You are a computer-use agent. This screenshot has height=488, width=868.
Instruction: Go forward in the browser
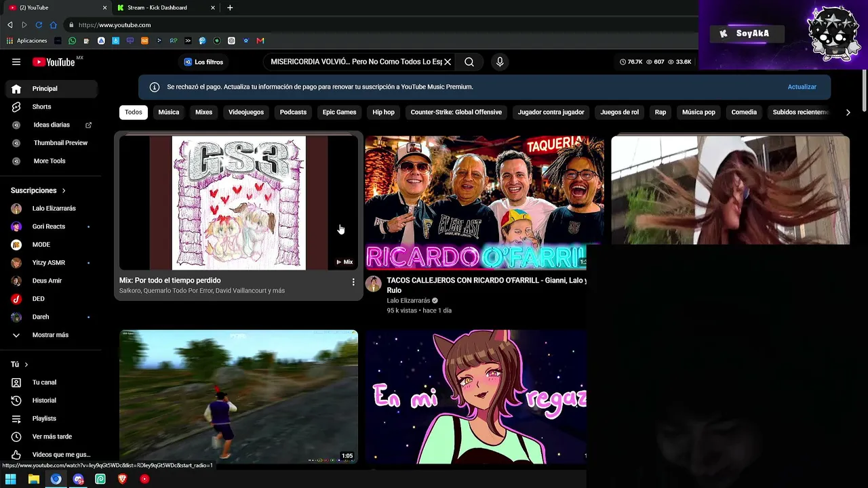[x=24, y=25]
